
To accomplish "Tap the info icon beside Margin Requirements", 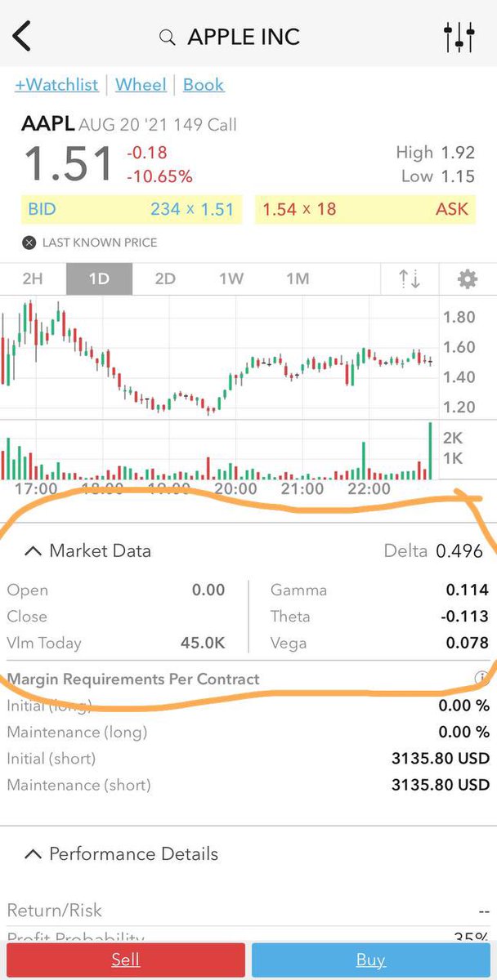I will (482, 678).
